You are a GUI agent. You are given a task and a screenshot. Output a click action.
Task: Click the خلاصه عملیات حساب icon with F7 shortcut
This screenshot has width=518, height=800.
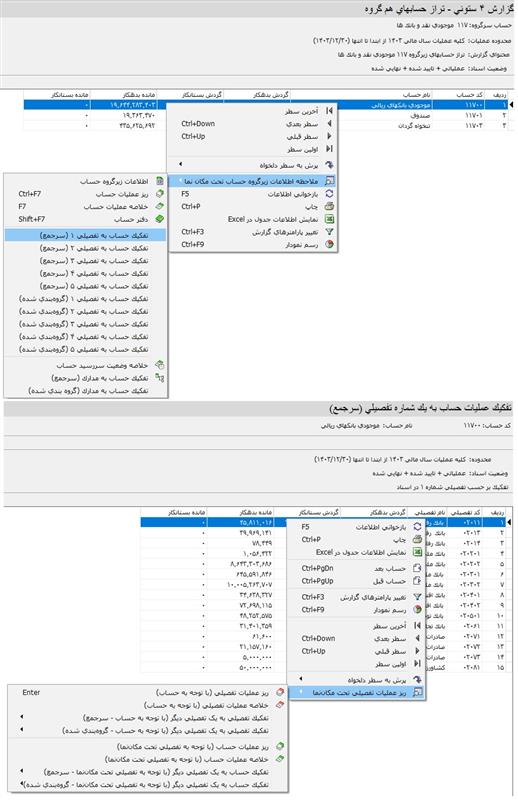pos(160,207)
